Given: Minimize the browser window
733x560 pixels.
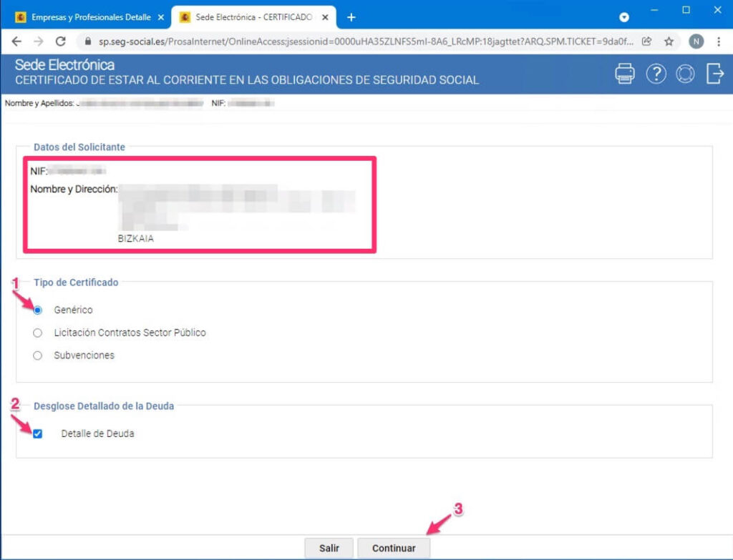Looking at the screenshot, I should click(x=654, y=10).
